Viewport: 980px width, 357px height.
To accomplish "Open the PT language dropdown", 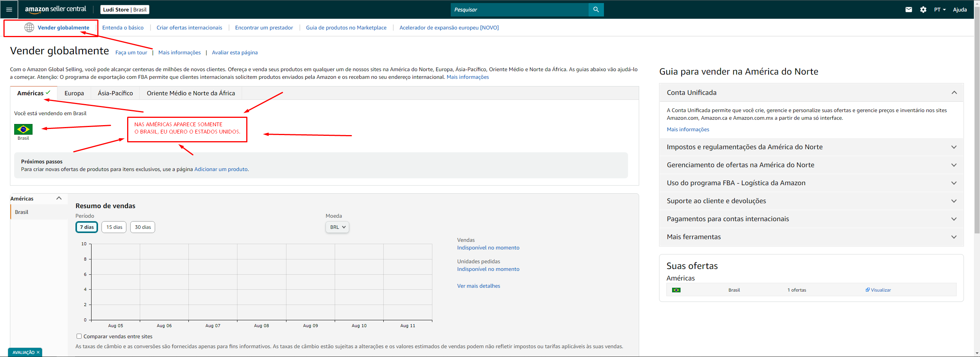I will [940, 10].
